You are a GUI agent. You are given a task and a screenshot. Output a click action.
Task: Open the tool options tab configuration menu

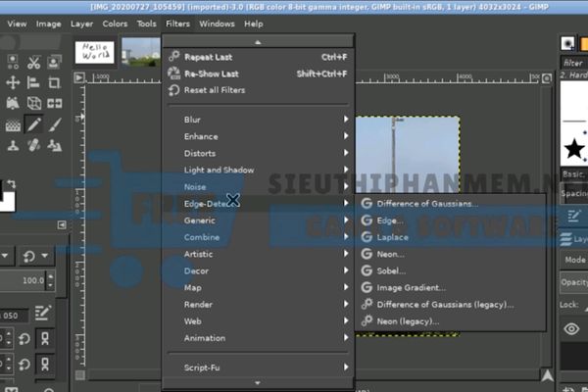[62, 224]
